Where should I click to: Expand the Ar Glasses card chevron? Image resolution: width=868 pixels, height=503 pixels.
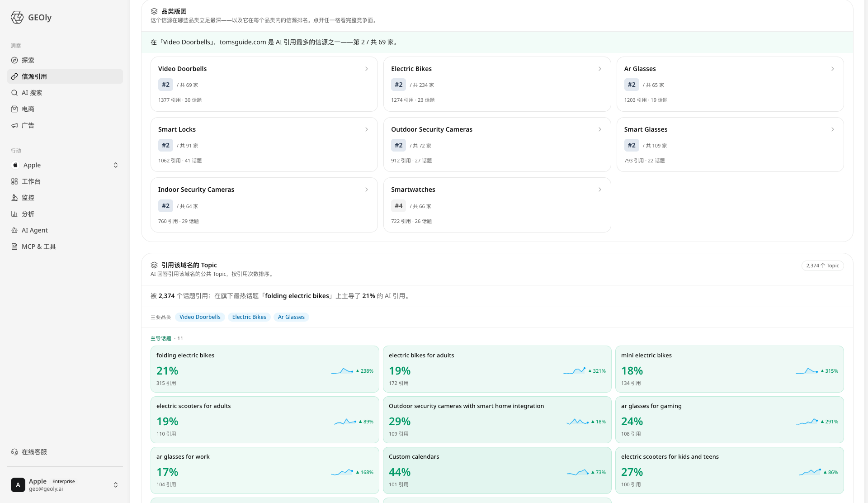tap(833, 69)
